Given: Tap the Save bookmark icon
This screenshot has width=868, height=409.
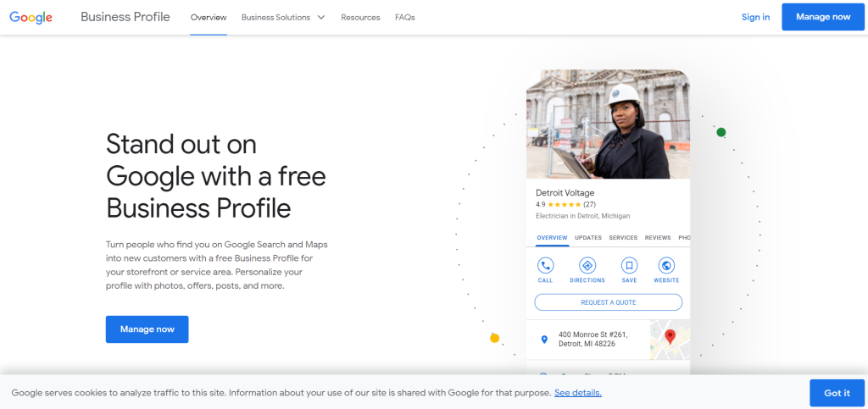Looking at the screenshot, I should 630,266.
